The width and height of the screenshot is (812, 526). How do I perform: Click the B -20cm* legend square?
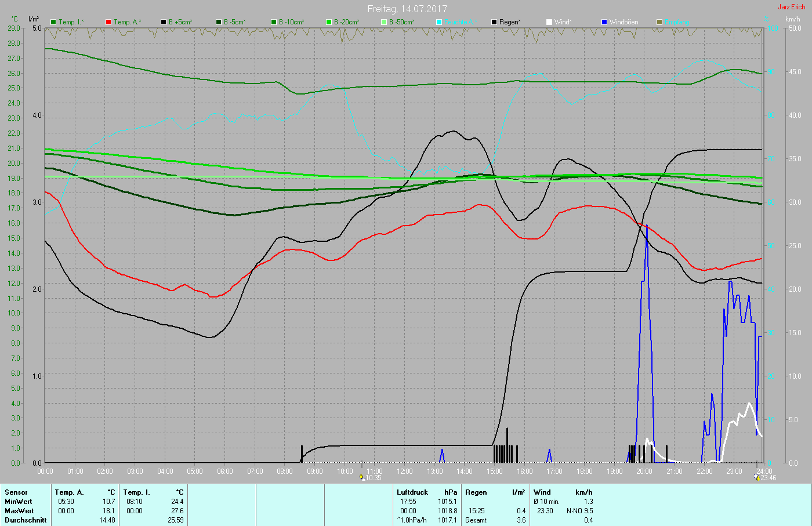click(329, 22)
